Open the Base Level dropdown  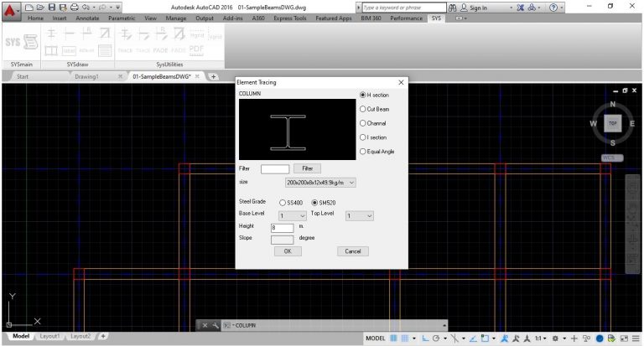click(x=293, y=216)
